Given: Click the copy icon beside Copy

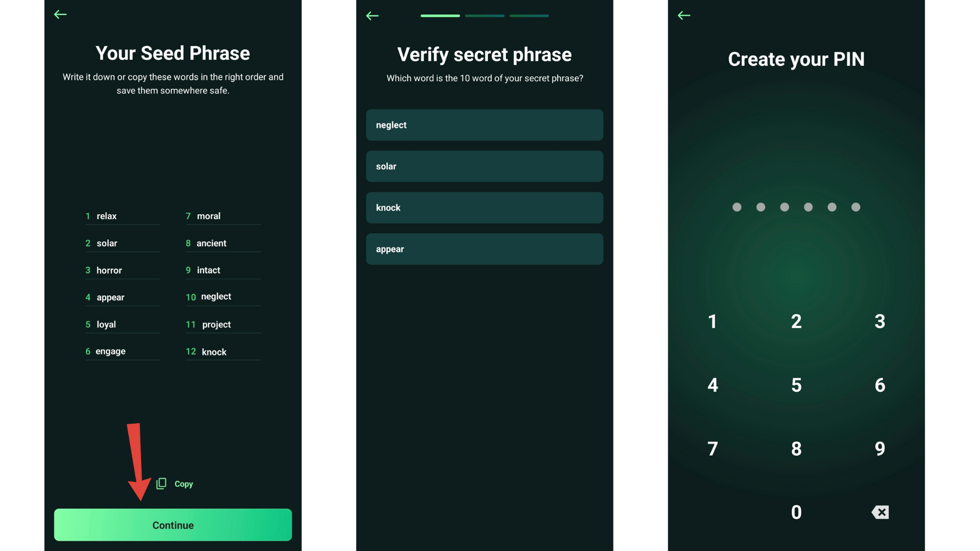Looking at the screenshot, I should tap(161, 483).
